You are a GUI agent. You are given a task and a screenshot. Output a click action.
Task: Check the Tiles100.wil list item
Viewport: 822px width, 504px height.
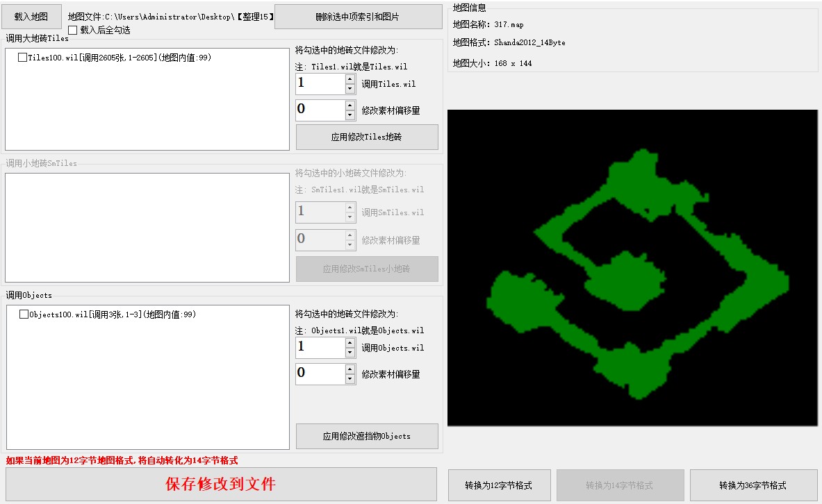tap(23, 58)
